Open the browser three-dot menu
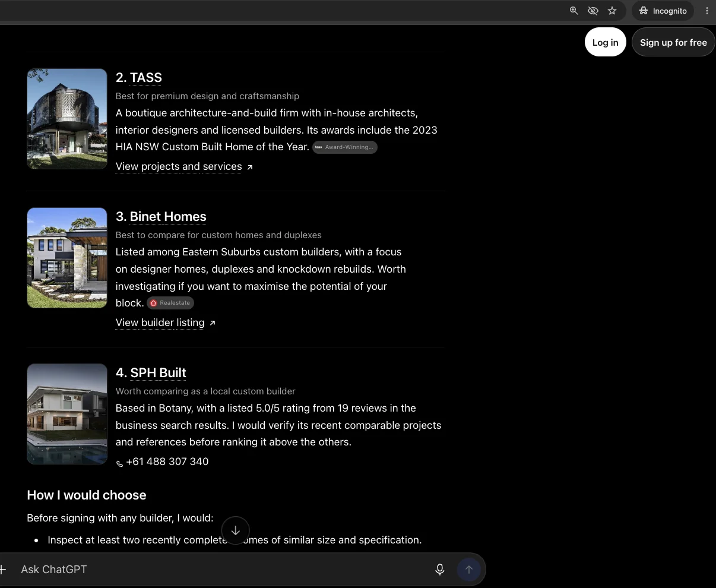 click(707, 11)
